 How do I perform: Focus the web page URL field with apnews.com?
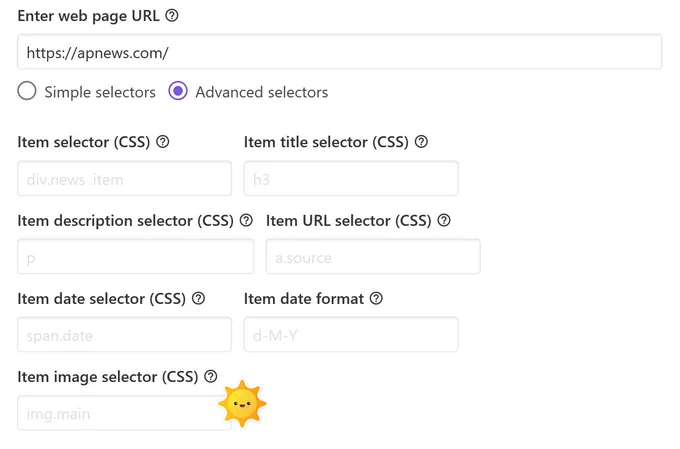340,52
